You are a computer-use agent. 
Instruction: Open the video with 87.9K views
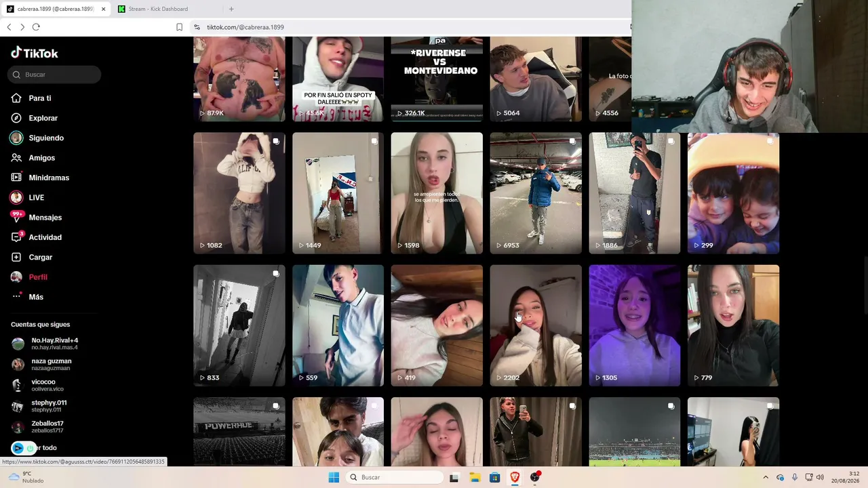(x=239, y=79)
